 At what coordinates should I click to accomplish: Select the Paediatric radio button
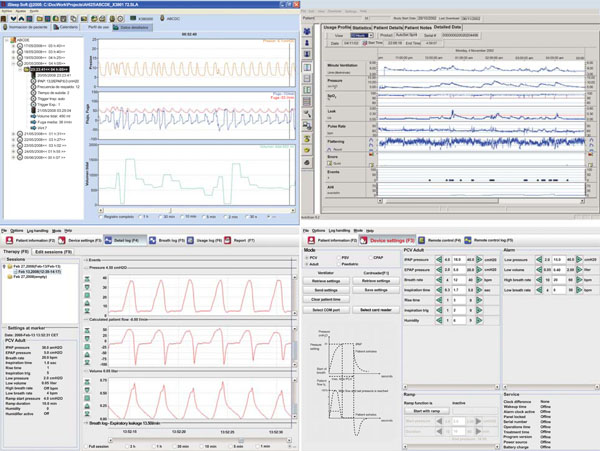[338, 264]
